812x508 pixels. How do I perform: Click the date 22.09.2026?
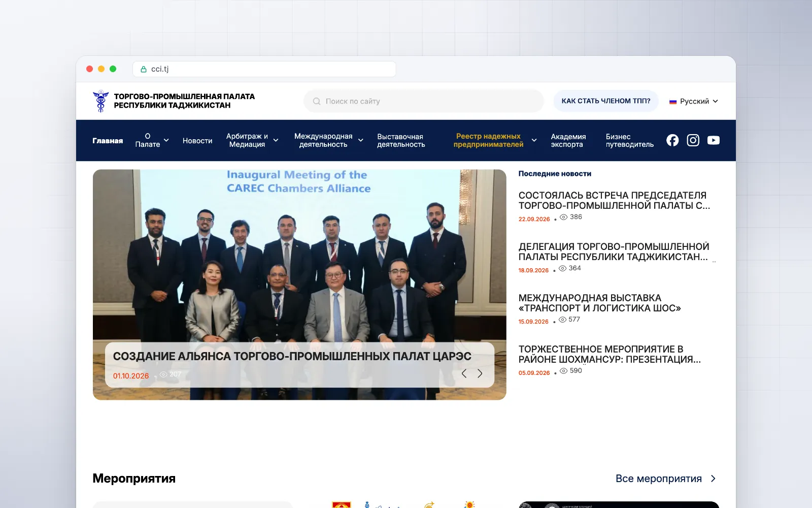coord(534,219)
